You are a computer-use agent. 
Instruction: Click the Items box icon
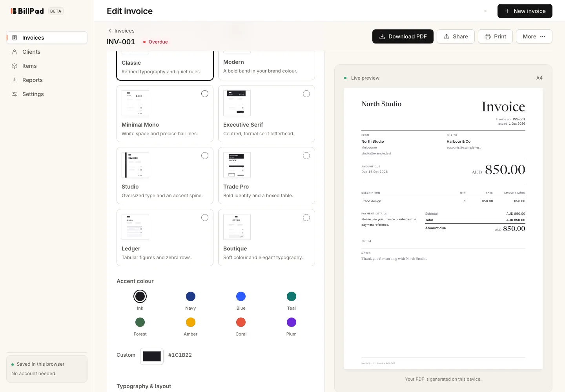tap(15, 66)
